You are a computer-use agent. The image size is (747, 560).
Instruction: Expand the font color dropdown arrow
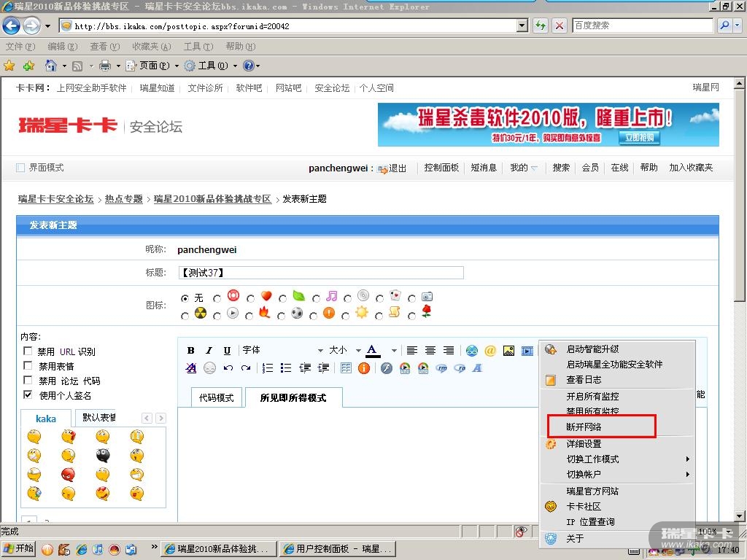click(x=394, y=351)
